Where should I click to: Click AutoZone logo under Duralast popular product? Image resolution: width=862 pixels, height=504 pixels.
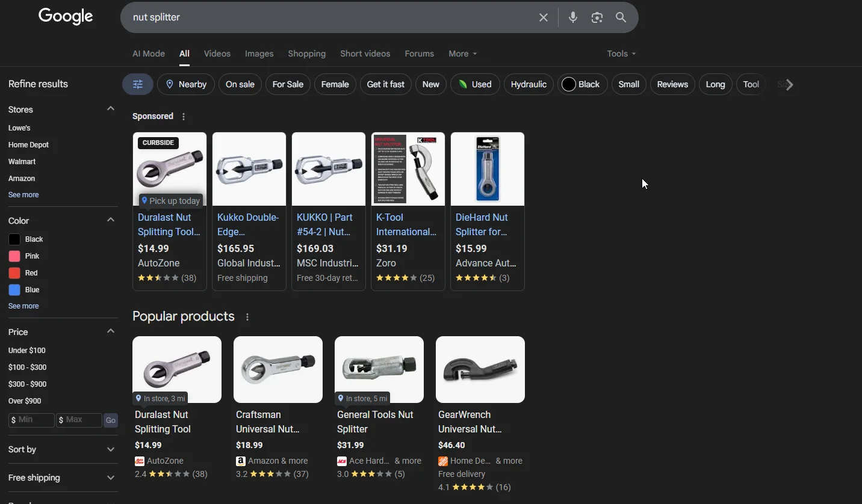[x=140, y=461]
